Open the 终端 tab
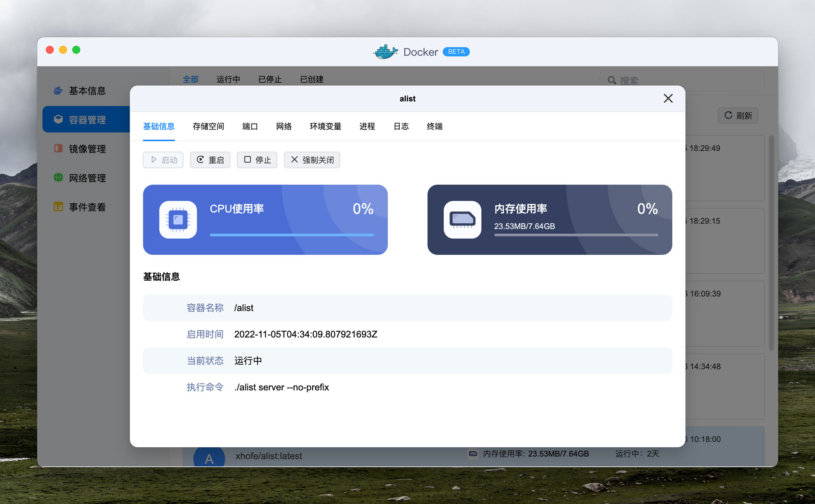 [434, 126]
